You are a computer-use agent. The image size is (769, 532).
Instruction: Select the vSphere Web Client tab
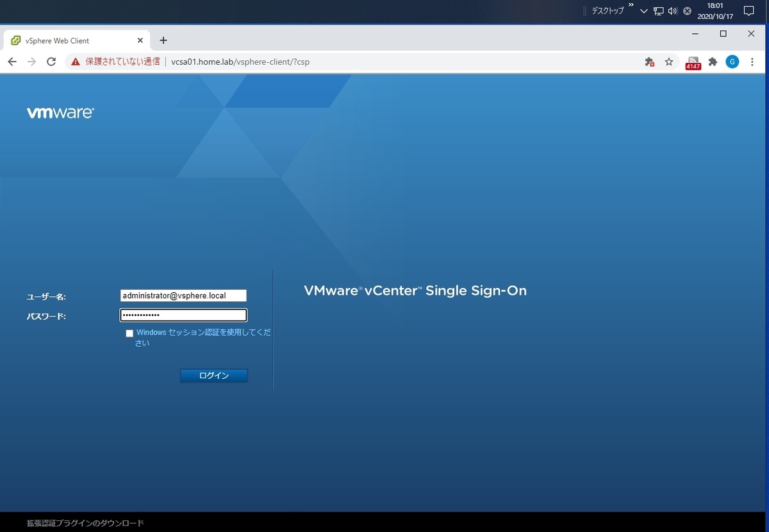(x=77, y=40)
